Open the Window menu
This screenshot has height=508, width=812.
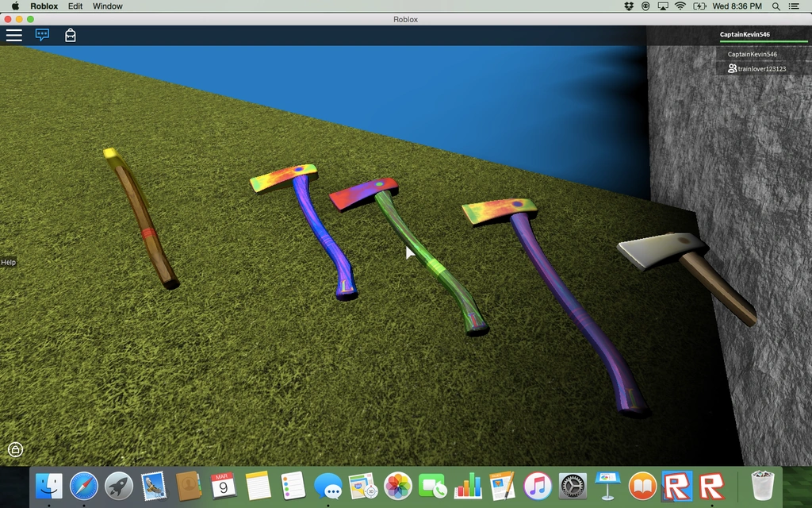click(x=107, y=6)
